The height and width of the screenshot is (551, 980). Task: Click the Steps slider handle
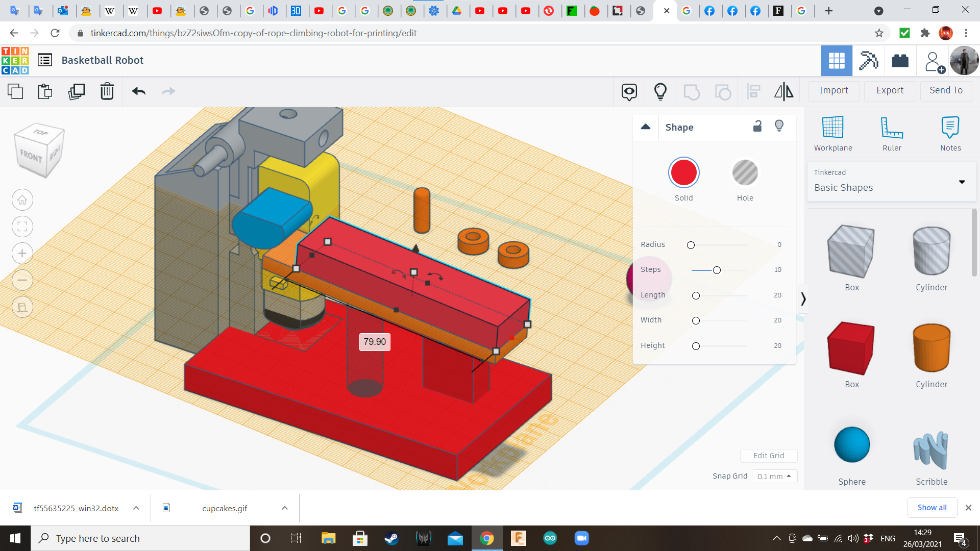tap(717, 270)
